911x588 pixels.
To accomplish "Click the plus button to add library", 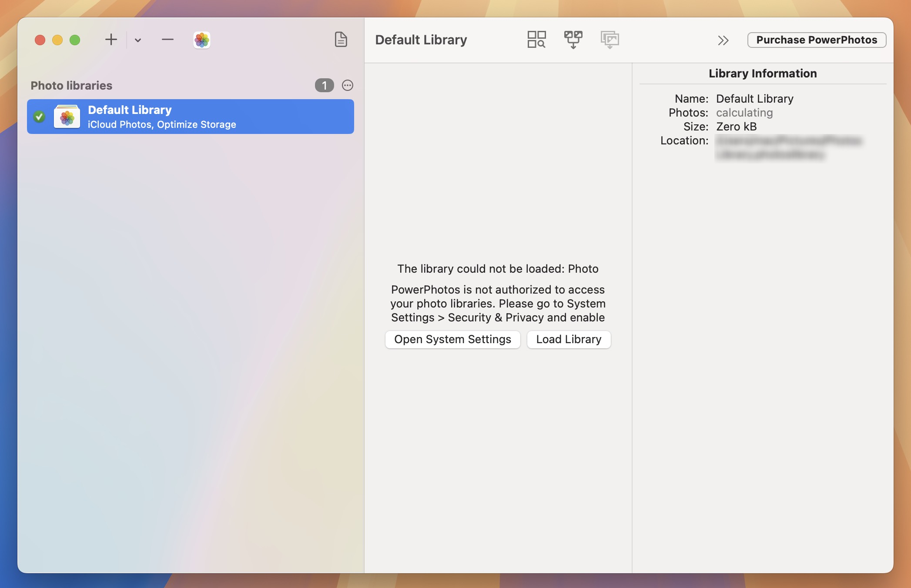I will coord(111,40).
